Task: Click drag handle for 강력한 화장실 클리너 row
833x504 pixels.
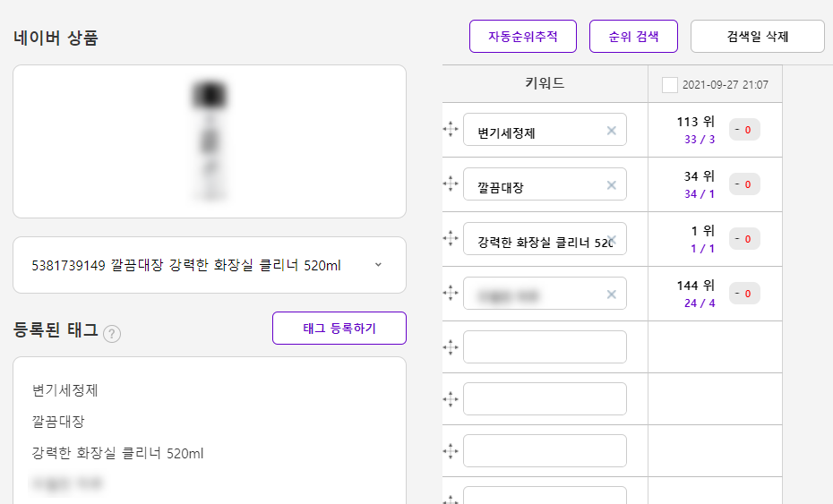Action: click(451, 238)
